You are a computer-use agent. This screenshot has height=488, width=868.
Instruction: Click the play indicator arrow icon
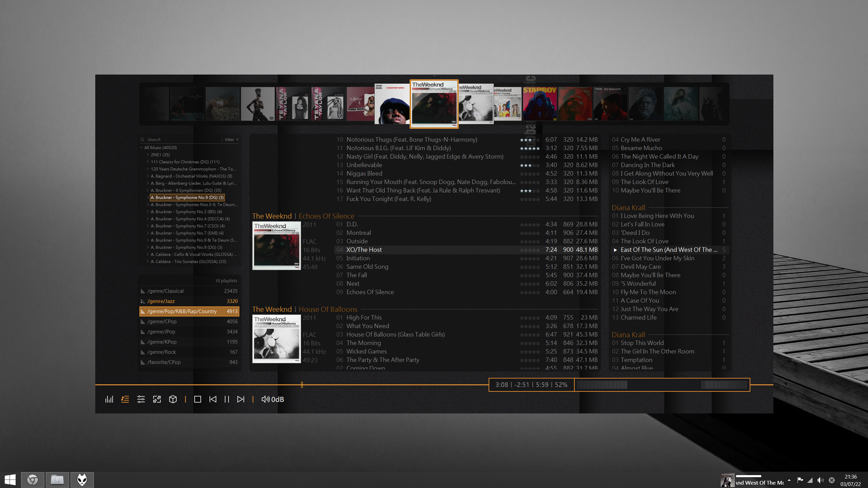tap(615, 250)
